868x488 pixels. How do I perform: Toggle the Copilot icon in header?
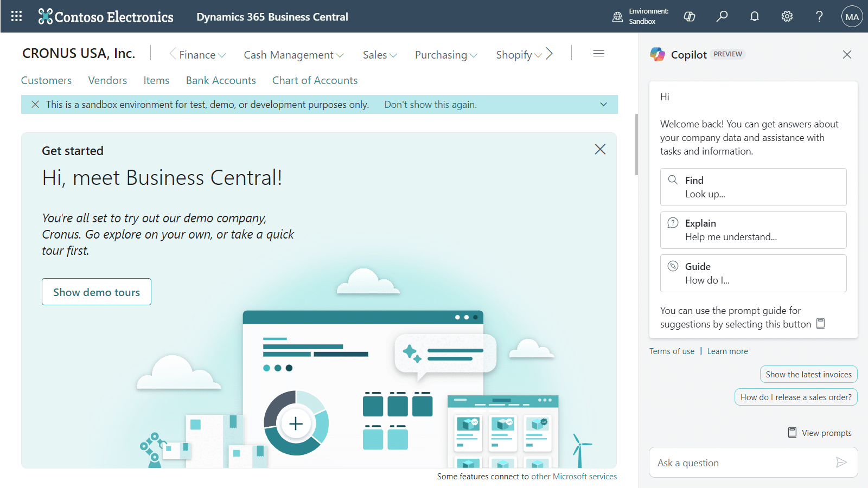(690, 16)
